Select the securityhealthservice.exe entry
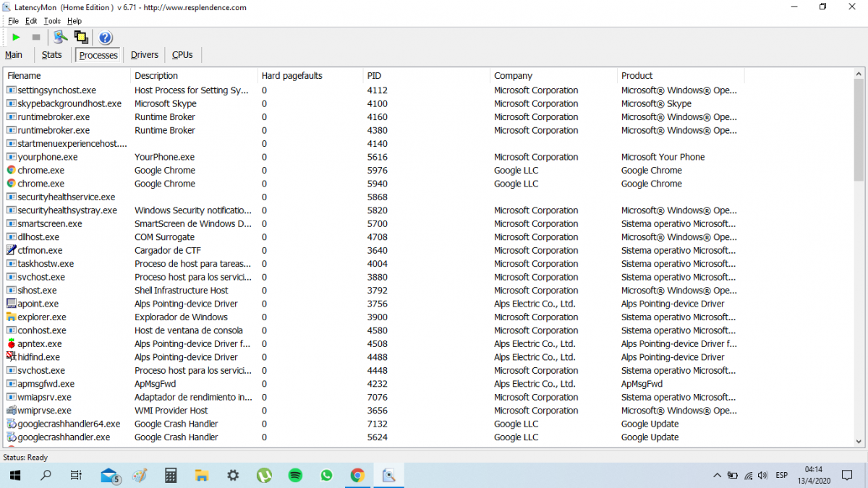Viewport: 868px width, 488px height. coord(67,197)
